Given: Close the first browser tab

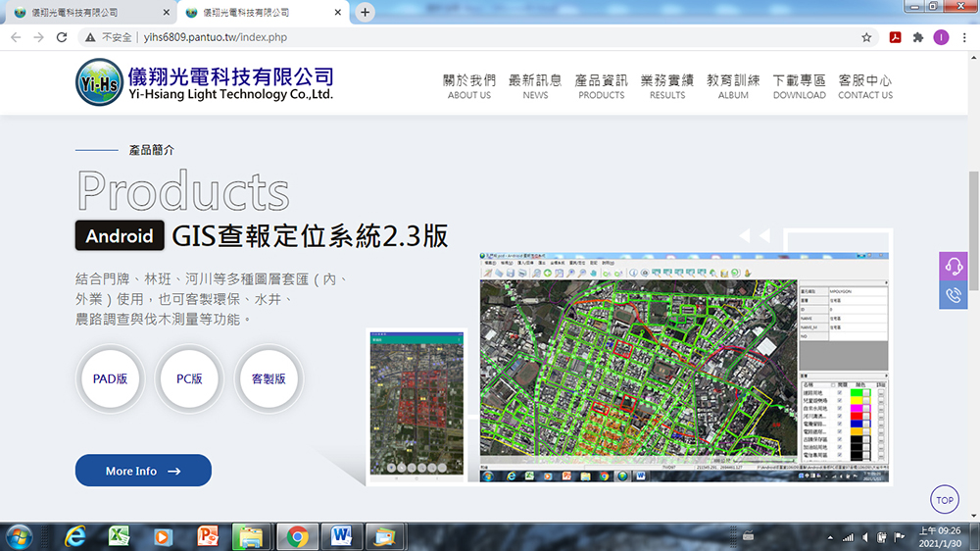Looking at the screenshot, I should (166, 13).
